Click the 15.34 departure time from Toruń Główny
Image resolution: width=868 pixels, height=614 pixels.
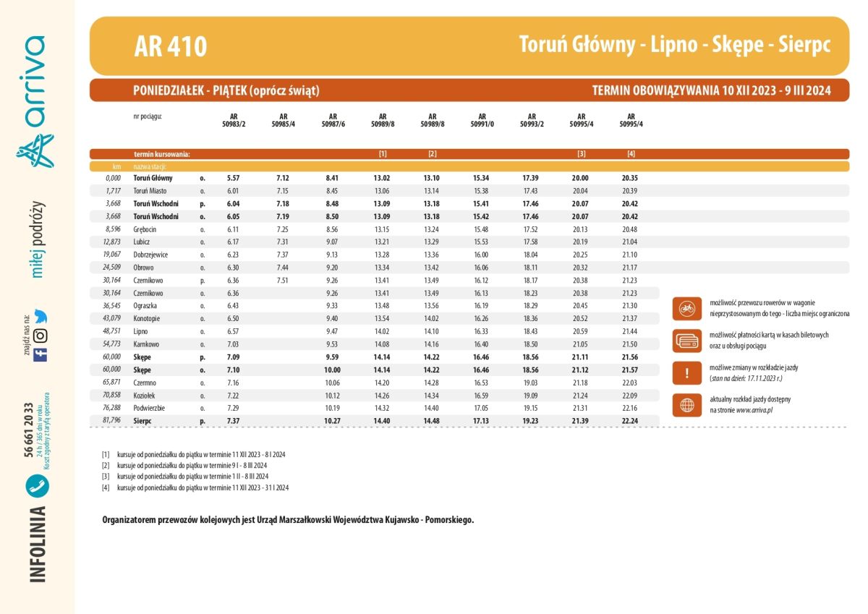tap(482, 178)
